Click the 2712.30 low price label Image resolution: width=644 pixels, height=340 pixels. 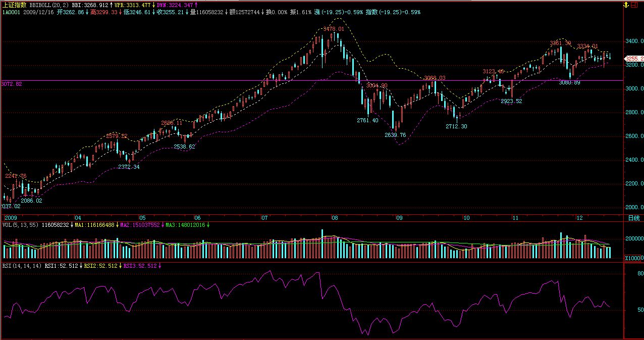[x=456, y=126]
